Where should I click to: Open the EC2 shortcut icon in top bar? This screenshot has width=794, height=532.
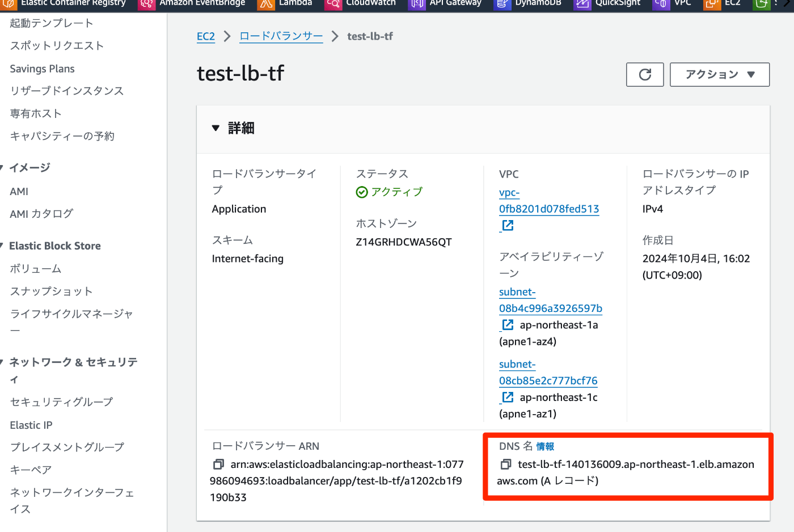point(712,5)
